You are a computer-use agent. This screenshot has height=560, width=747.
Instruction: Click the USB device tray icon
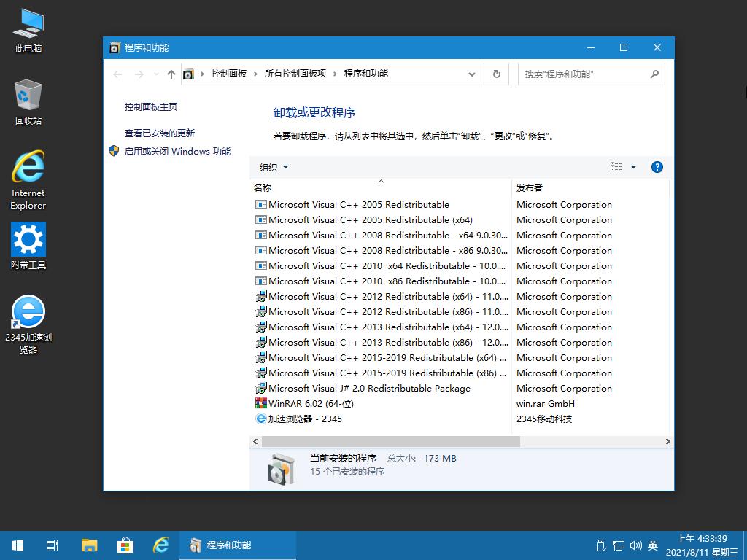[601, 545]
